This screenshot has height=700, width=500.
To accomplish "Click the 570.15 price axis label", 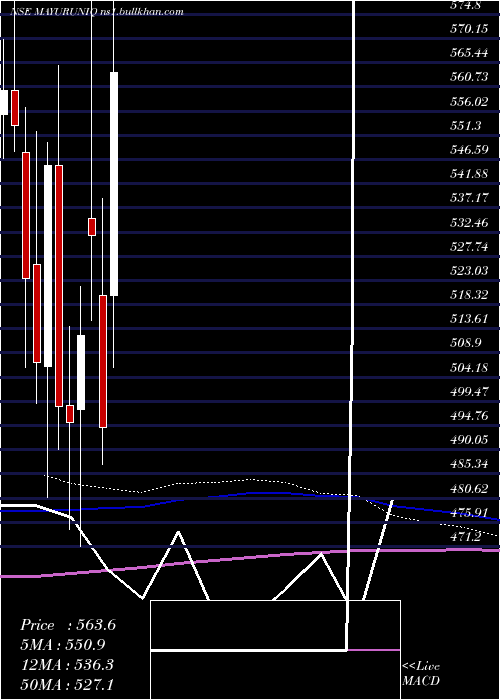I will click(469, 29).
